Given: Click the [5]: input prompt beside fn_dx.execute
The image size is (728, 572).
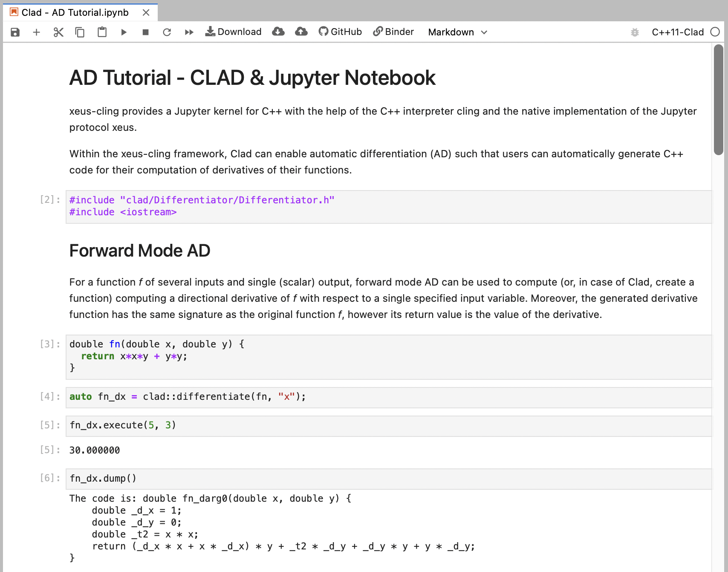Looking at the screenshot, I should (50, 425).
